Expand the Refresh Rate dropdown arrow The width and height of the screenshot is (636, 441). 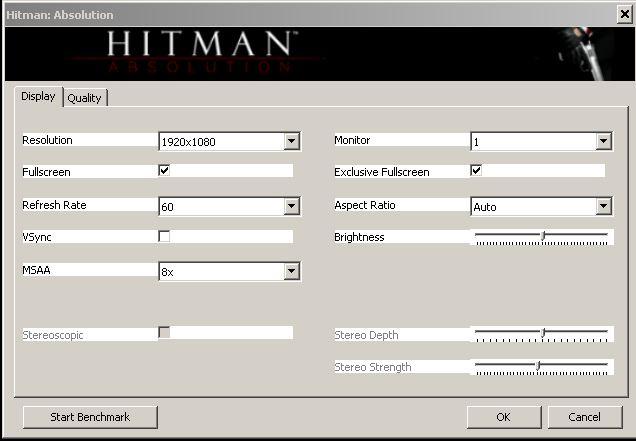coord(292,206)
